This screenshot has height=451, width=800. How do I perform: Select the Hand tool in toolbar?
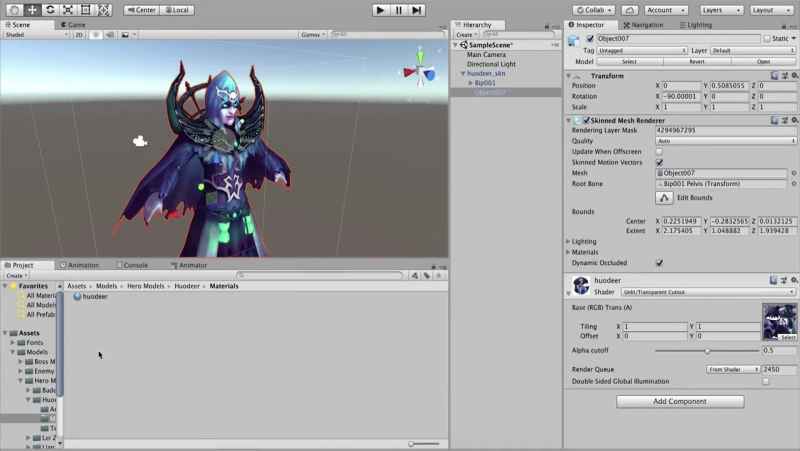[14, 10]
